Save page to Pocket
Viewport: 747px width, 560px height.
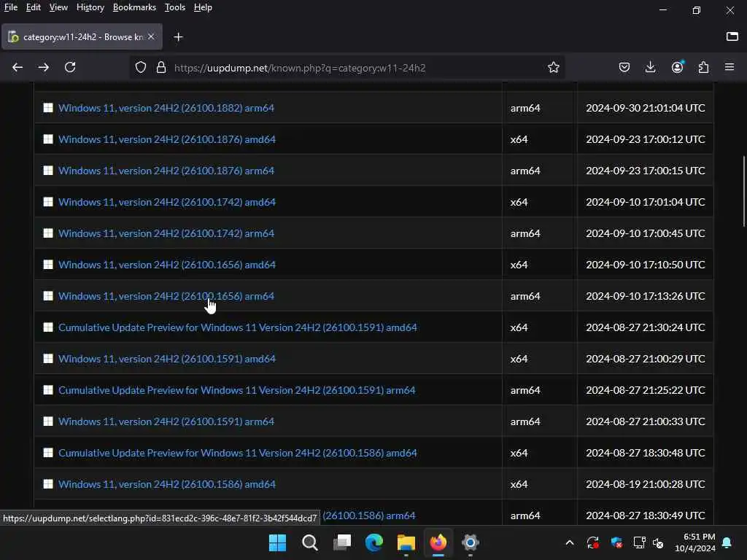(624, 67)
